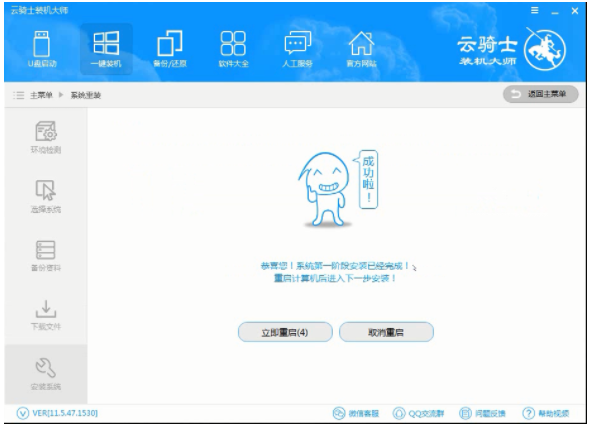Click the 取消重启 cancel restart button

pyautogui.click(x=386, y=332)
